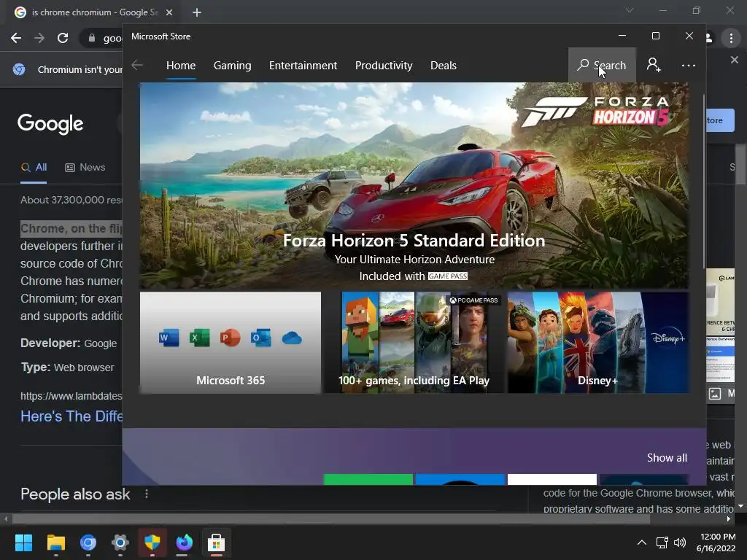
Task: Open the Microsoft 365 tile
Action: [x=231, y=343]
